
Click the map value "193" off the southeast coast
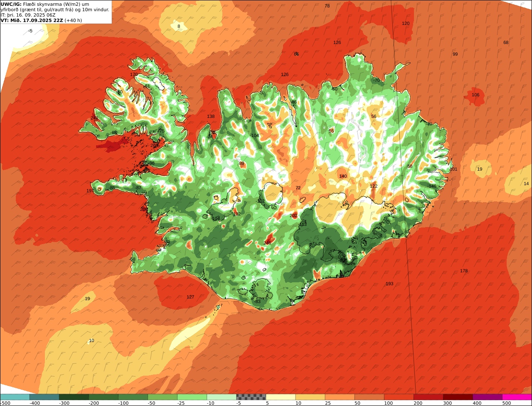pos(389,284)
